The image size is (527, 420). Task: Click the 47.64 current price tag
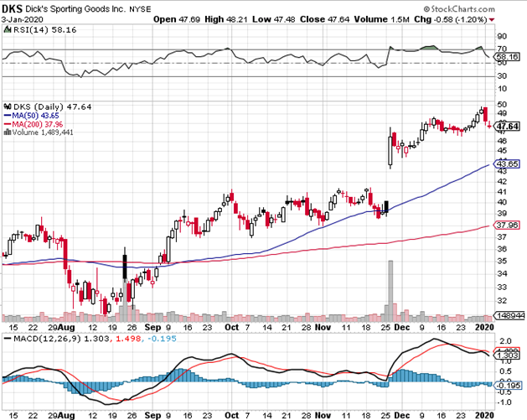click(x=505, y=127)
